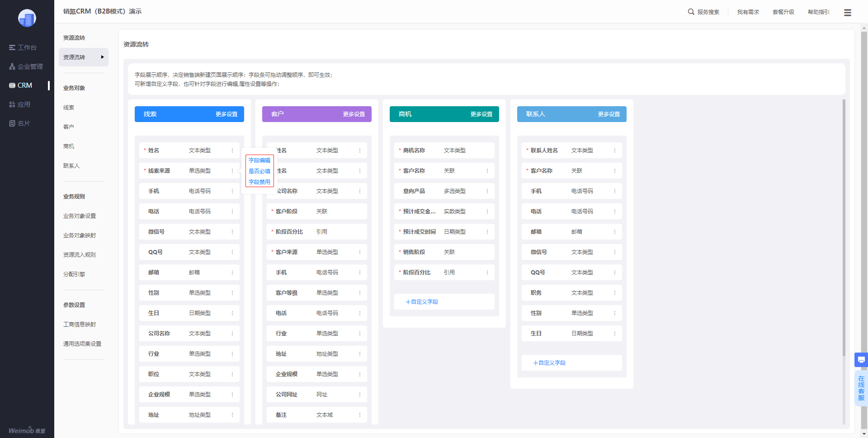Click 帮助指引 in the top bar
Image resolution: width=868 pixels, height=438 pixels.
click(x=819, y=12)
